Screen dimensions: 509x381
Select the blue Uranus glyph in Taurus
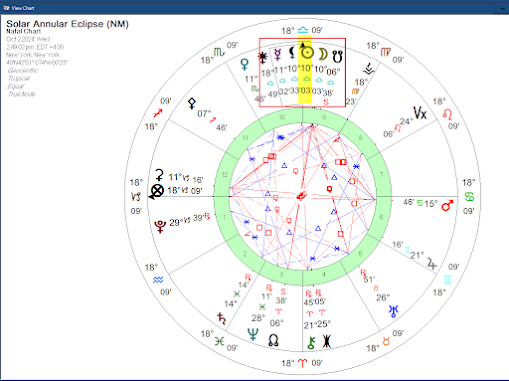pos(393,311)
